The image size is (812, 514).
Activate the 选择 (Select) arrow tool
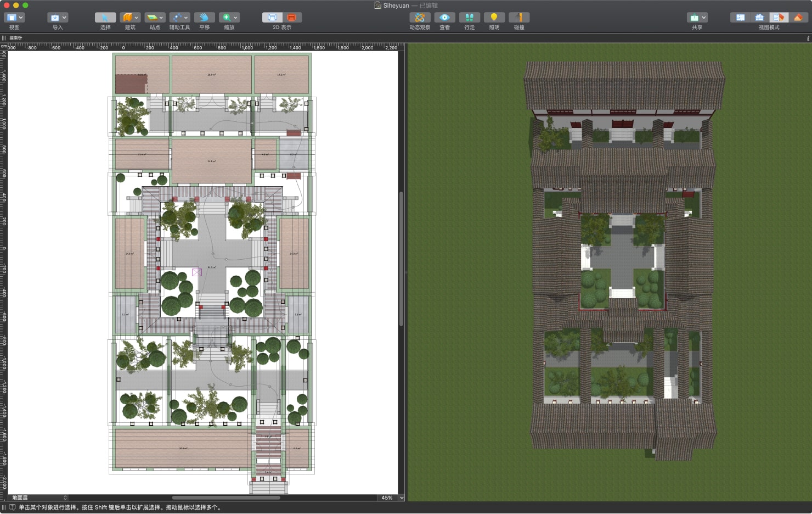(105, 18)
